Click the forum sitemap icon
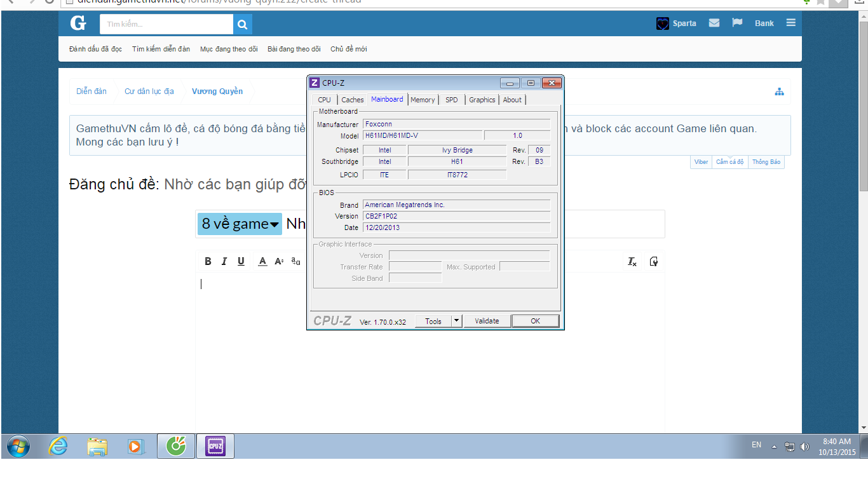Viewport: 868px width, 488px height. coord(779,91)
